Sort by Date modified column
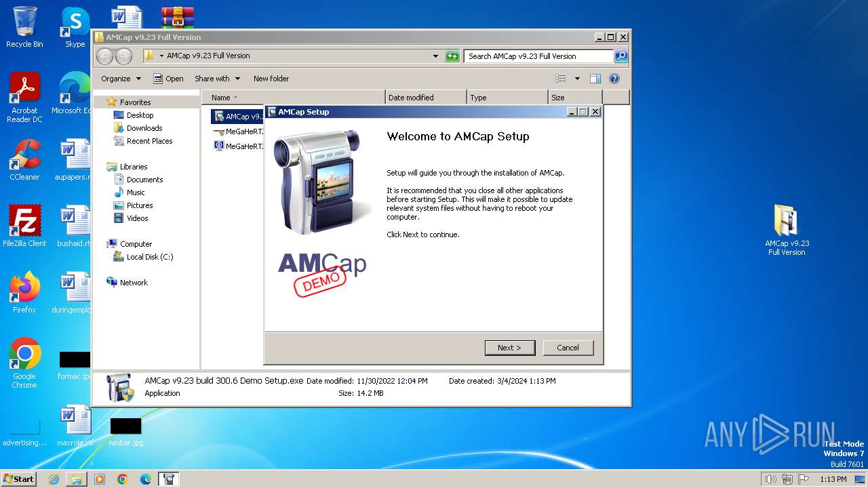The height and width of the screenshot is (488, 868). point(426,98)
